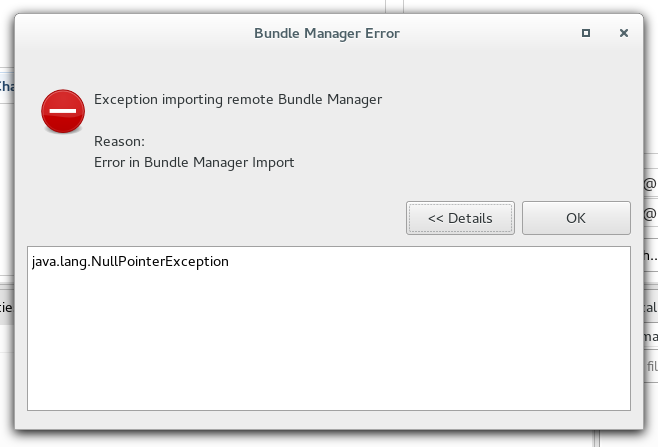Click the partially visible 'ma' item at right
Image resolution: width=658 pixels, height=447 pixels.
(x=649, y=337)
